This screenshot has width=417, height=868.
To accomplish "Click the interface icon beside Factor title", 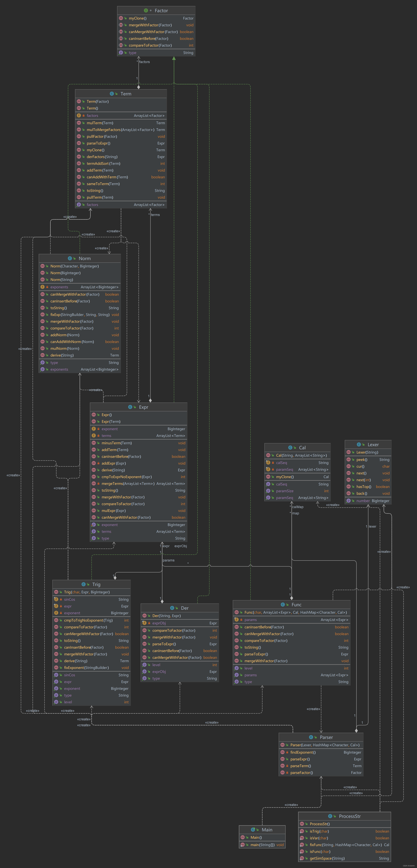I will click(x=146, y=10).
